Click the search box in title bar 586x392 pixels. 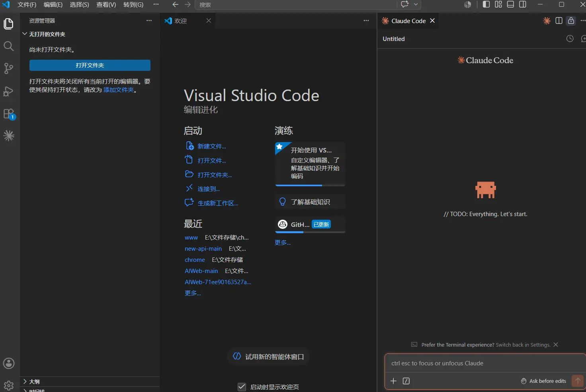click(x=296, y=5)
